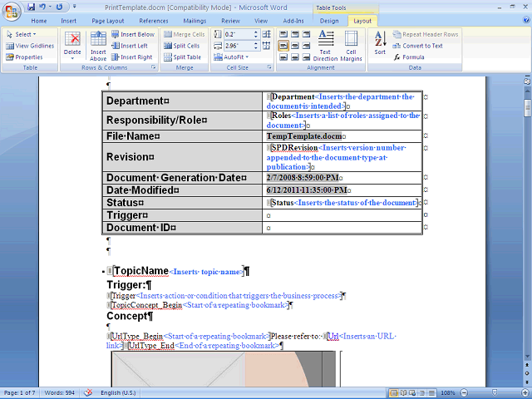Toggle View Gridlines
The image size is (532, 399).
(x=30, y=46)
